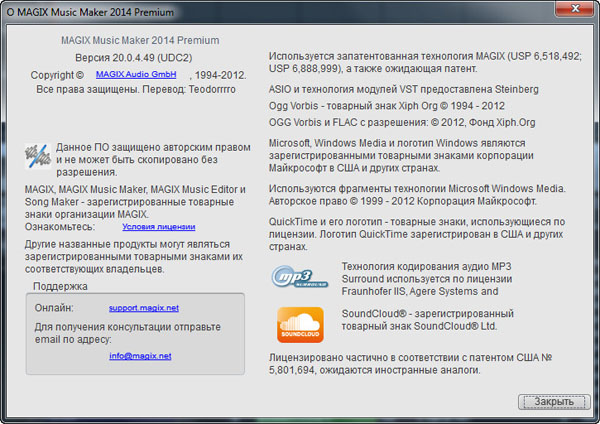This screenshot has height=424, width=600.
Task: Click the app icon in the title bar
Action: pyautogui.click(x=11, y=11)
